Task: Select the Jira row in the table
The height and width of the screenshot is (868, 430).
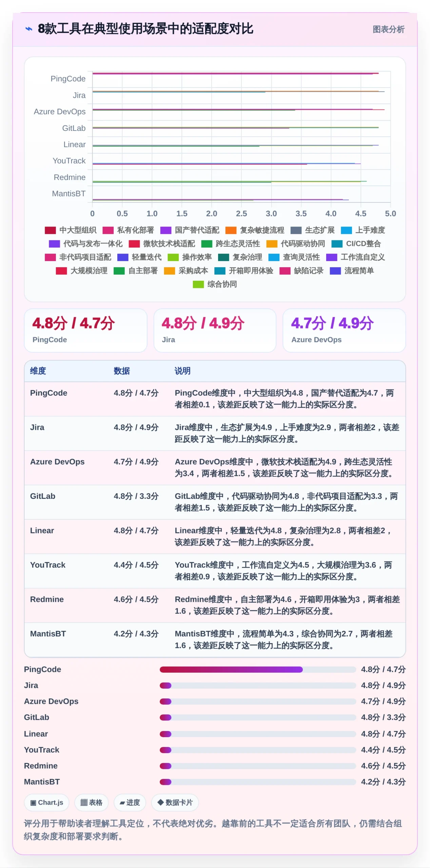Action: pyautogui.click(x=215, y=433)
